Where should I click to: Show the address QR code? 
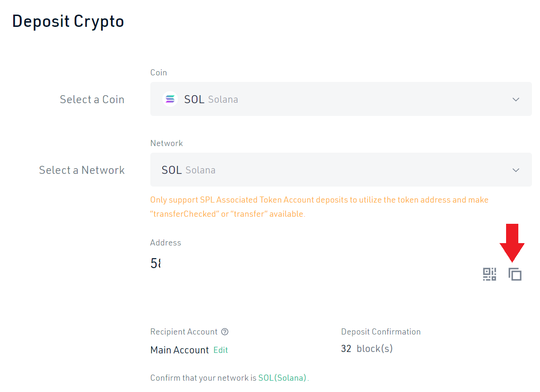(x=490, y=274)
